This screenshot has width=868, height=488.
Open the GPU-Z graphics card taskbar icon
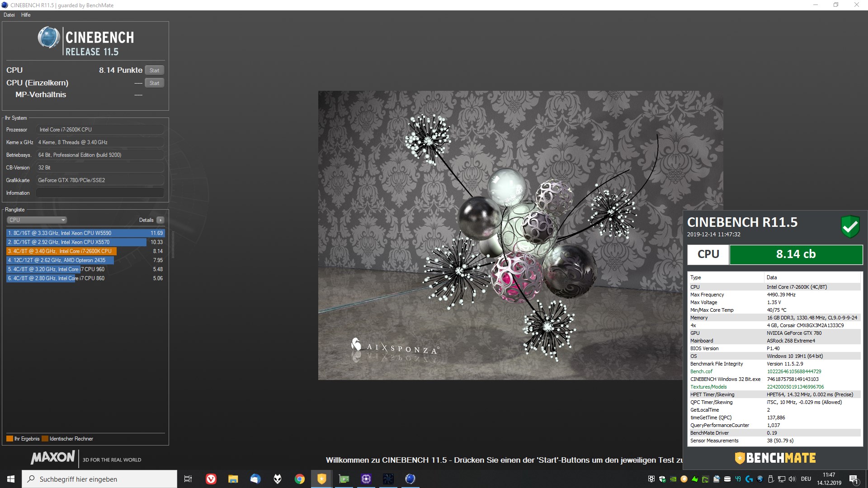[344, 479]
